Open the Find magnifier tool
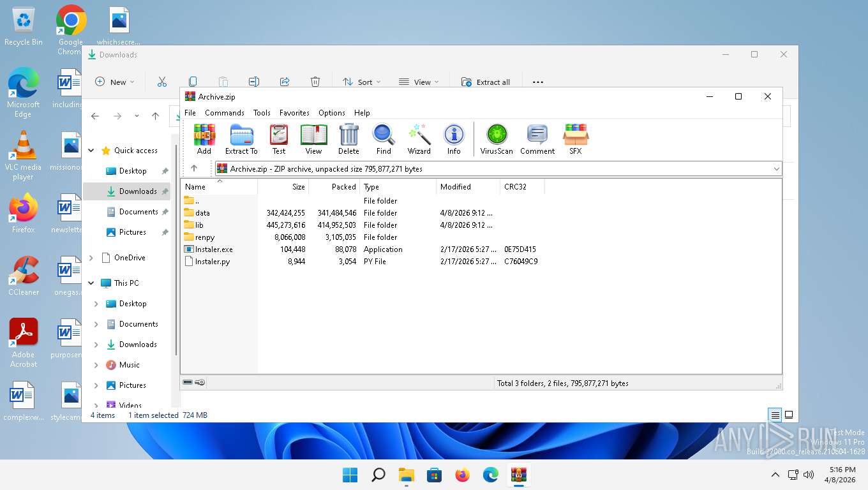Image resolution: width=868 pixels, height=490 pixels. (x=384, y=139)
